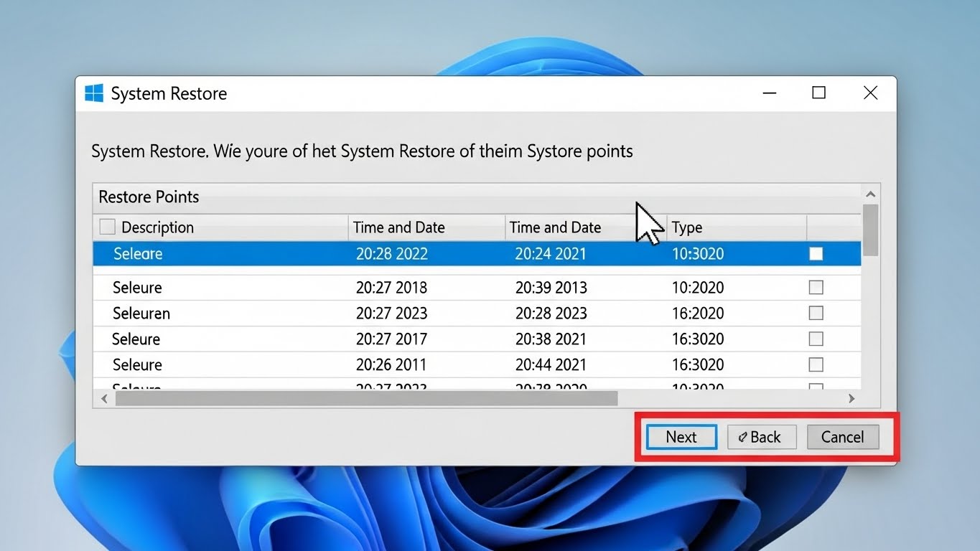Viewport: 980px width, 551px height.
Task: Sort by the Type column header
Action: (x=686, y=227)
